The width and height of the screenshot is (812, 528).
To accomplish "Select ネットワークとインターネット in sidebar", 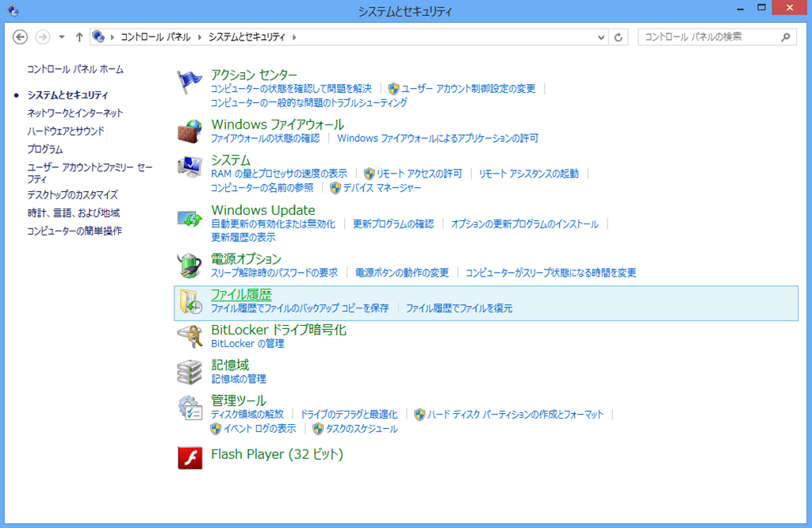I will [75, 113].
